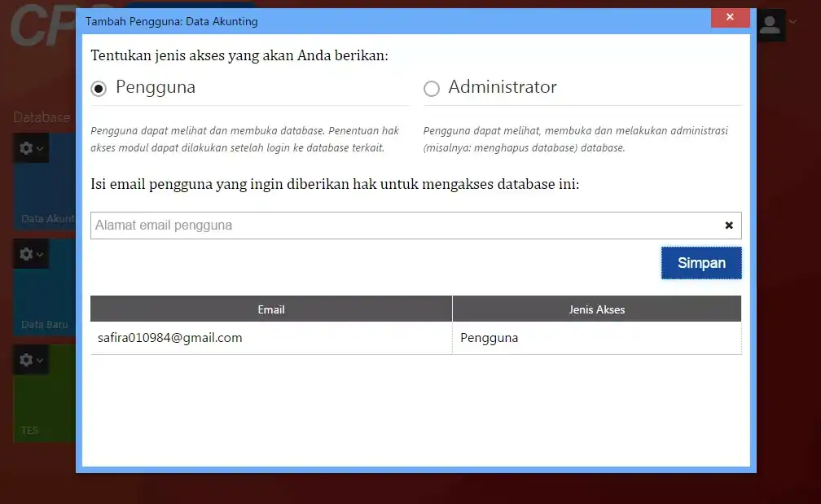Close the Tambah Pengguna dialog

pyautogui.click(x=730, y=17)
